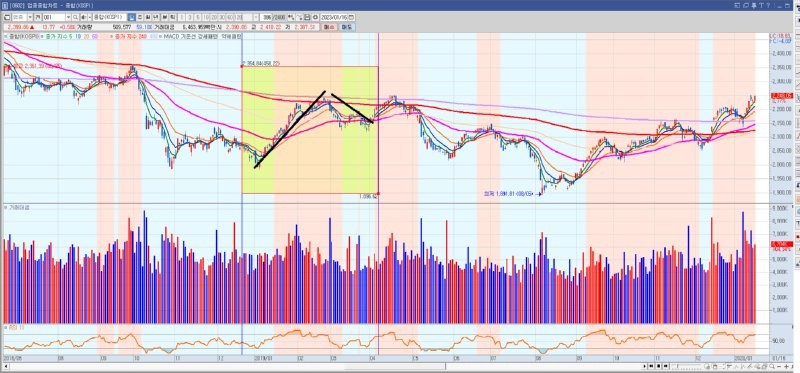Open the calendar icon beside the date
This screenshot has width=800, height=373.
pos(351,17)
